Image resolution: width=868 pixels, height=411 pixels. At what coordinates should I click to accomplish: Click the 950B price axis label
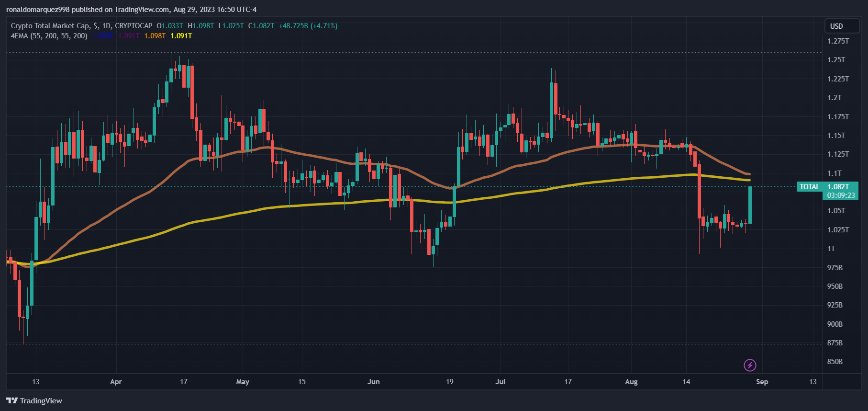(835, 286)
